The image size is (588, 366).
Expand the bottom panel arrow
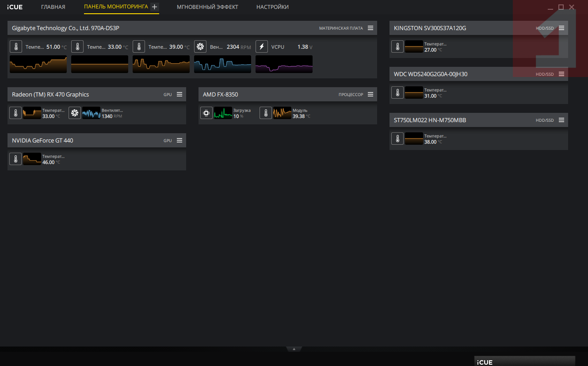(294, 349)
